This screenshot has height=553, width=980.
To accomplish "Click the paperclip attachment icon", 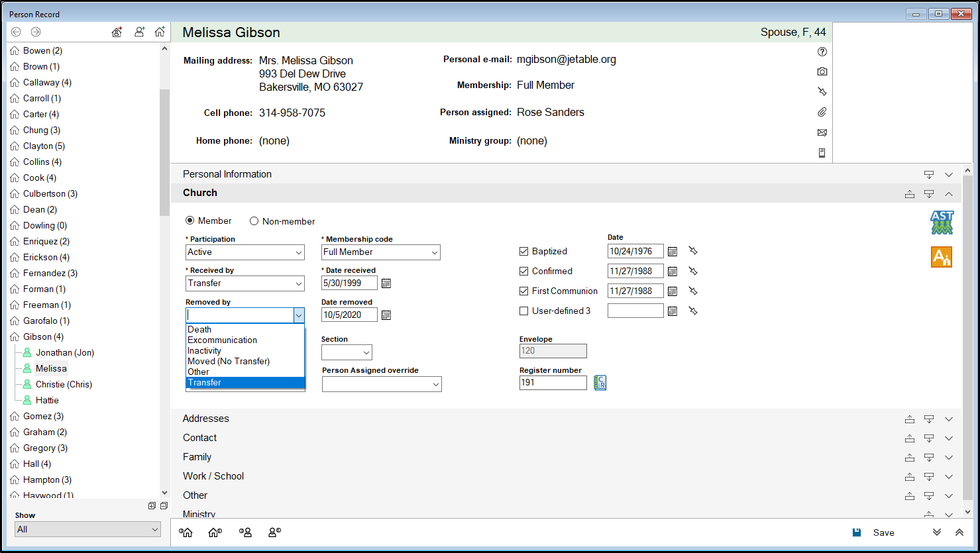I will (822, 112).
